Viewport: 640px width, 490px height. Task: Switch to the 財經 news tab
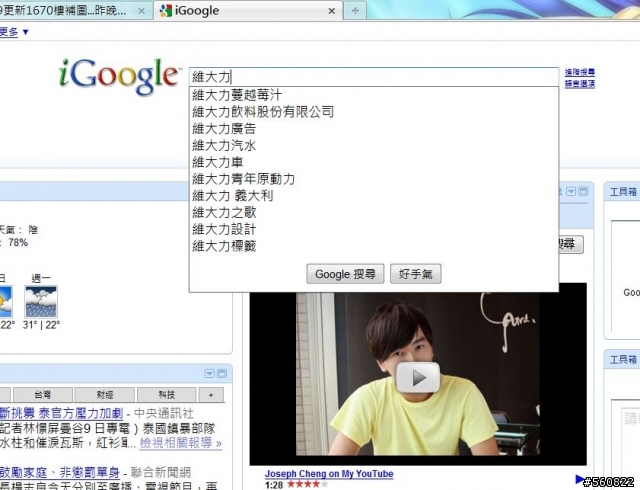tap(105, 395)
